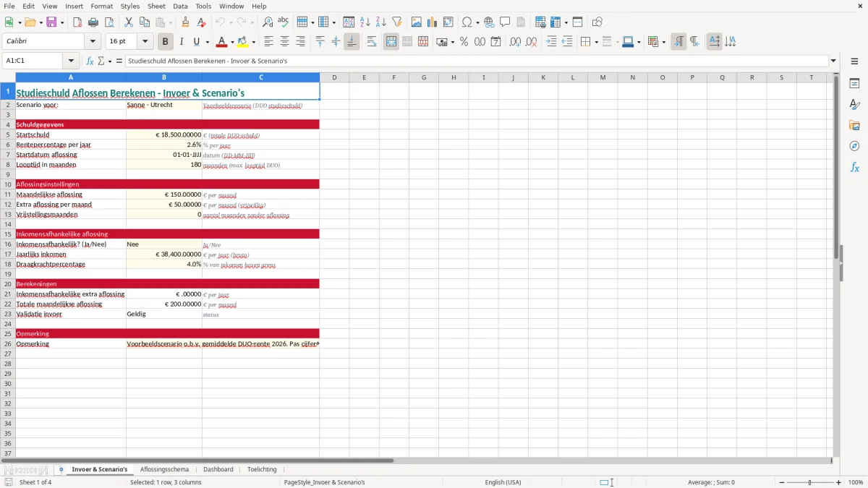Click the 100% zoom level
This screenshot has height=488, width=868.
856,482
